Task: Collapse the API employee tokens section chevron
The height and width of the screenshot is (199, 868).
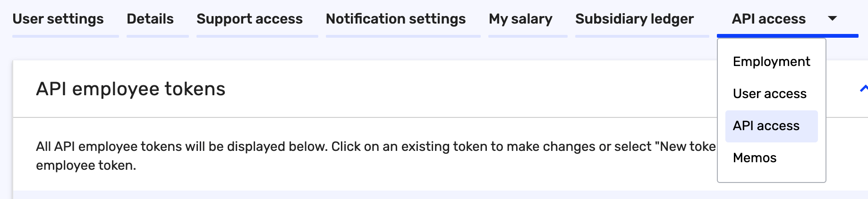Action: (864, 88)
